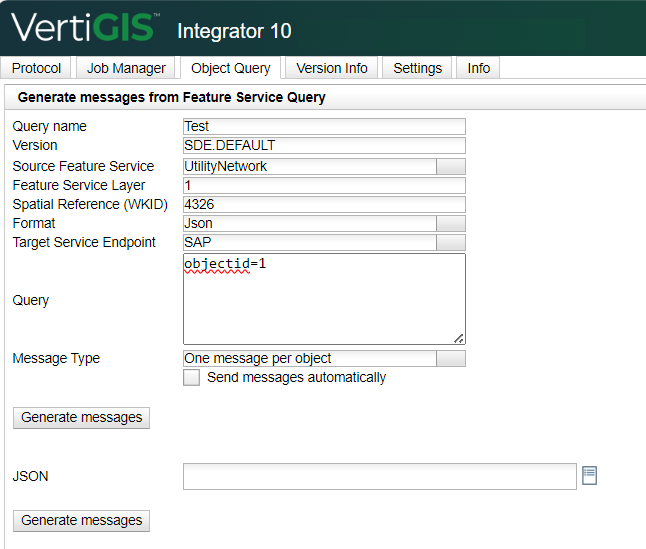Click the JSON input field
Screen dimensions: 646x549
point(380,477)
